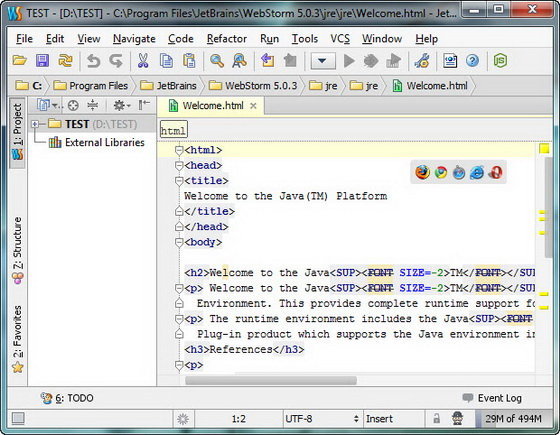Expand the TEST project tree node

pos(35,124)
